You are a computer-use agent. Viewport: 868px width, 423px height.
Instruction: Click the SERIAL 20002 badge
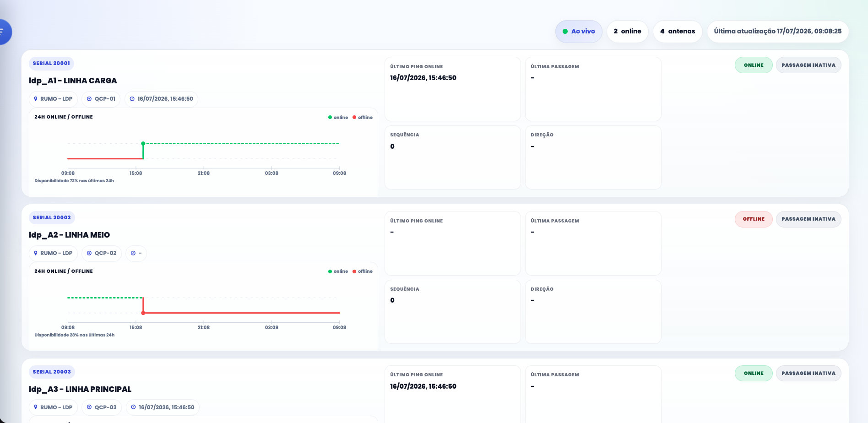52,217
